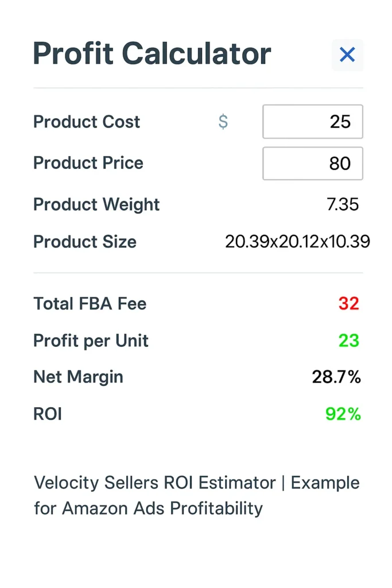Select the Product Price input field
Screen dimensions: 392x588
coord(312,164)
